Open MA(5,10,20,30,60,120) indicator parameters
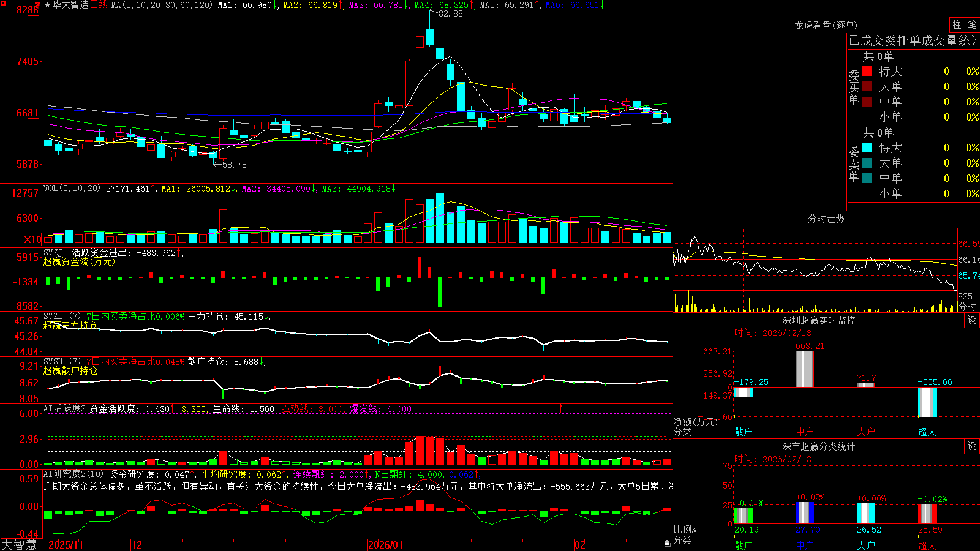This screenshot has height=551, width=980. [x=162, y=5]
